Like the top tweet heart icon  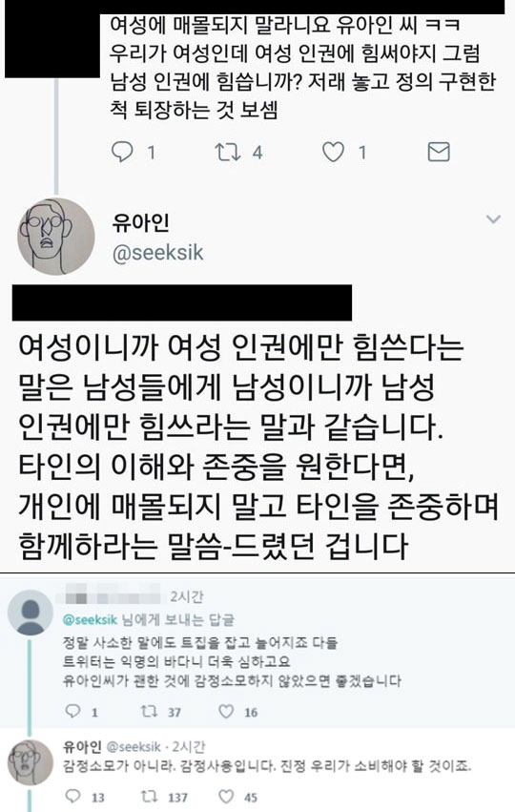coord(334,152)
